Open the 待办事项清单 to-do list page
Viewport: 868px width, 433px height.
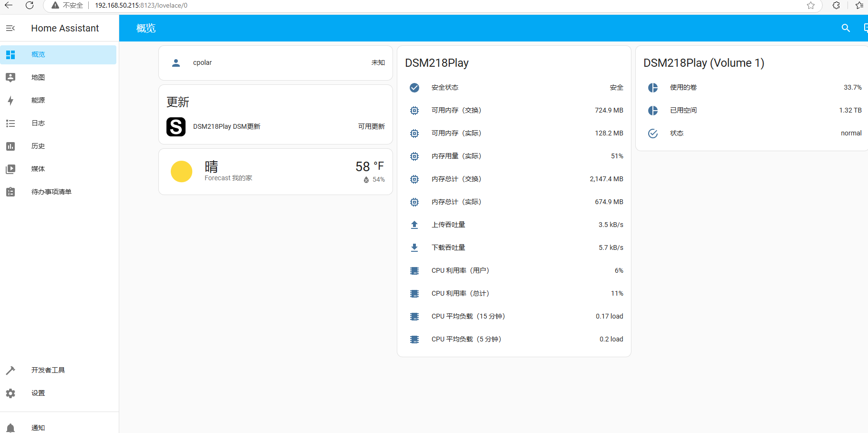(x=58, y=192)
